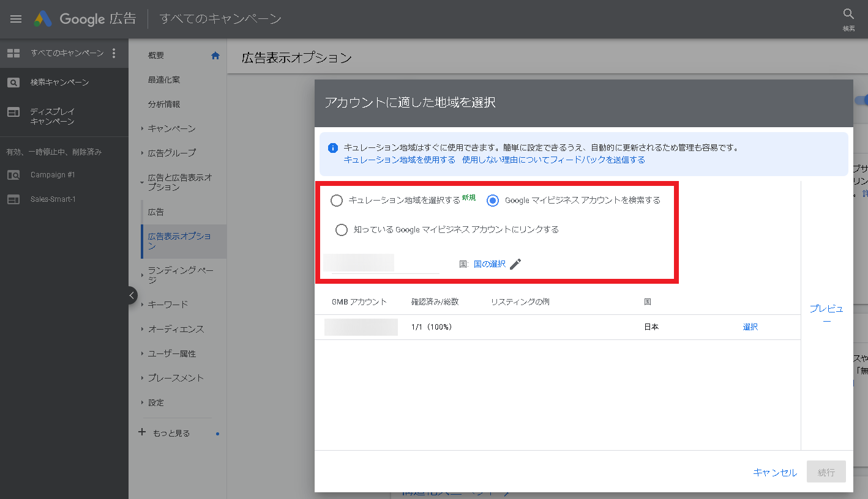Click the 1/1（100%）cell

click(432, 327)
